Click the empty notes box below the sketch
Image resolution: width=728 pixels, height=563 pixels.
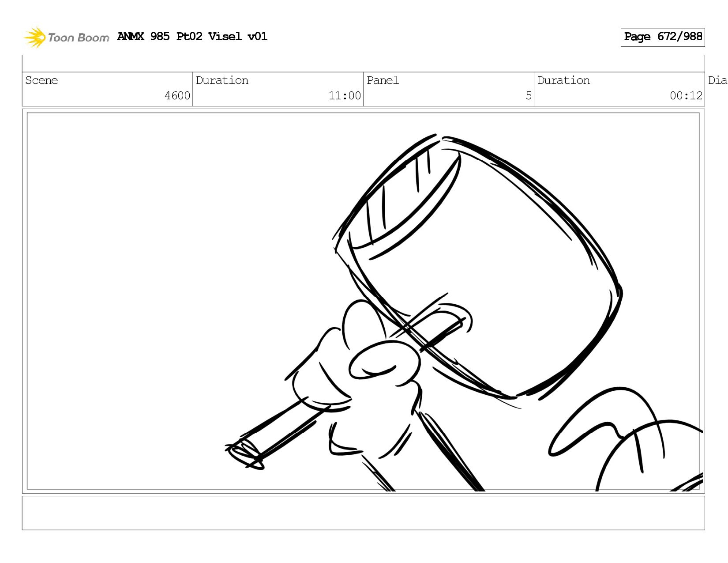(x=363, y=513)
